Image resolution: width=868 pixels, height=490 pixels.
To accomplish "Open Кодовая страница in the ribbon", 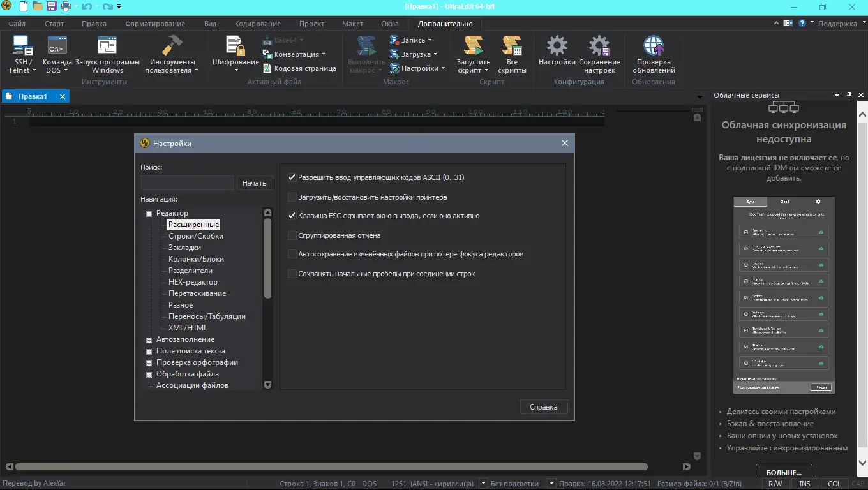I will (x=299, y=68).
